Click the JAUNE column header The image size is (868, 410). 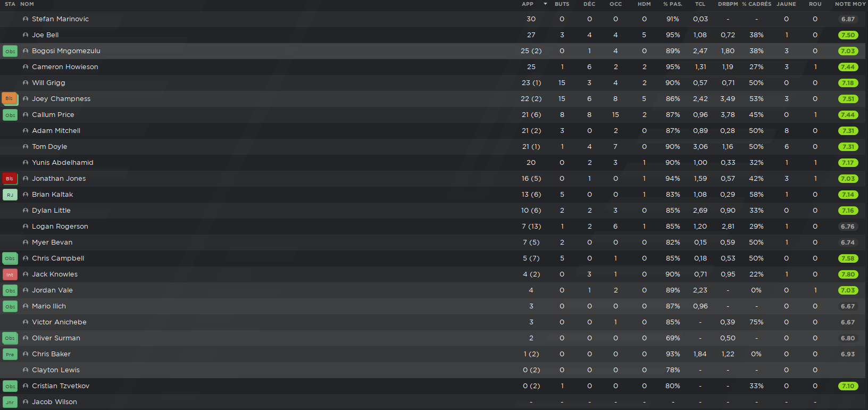(x=786, y=4)
